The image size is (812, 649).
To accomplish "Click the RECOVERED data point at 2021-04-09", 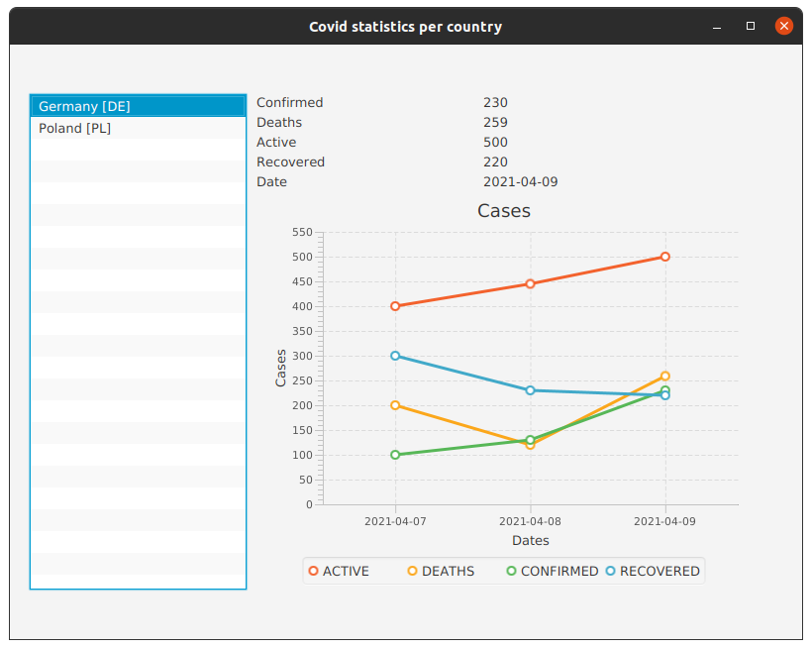I will point(663,394).
